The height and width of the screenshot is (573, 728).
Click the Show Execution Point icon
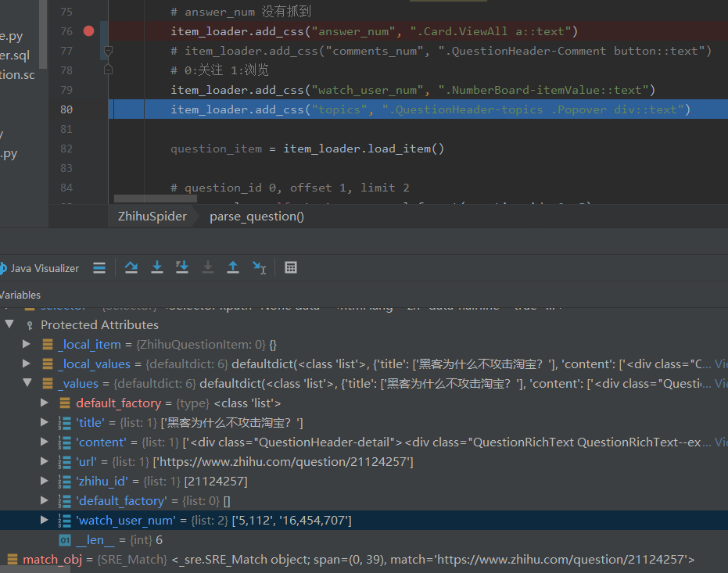pyautogui.click(x=99, y=267)
